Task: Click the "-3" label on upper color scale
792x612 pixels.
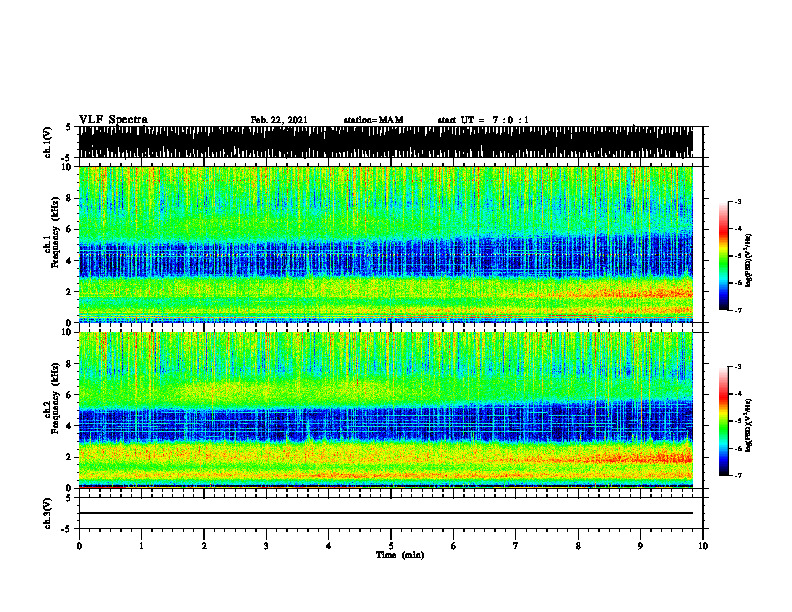Action: point(738,201)
